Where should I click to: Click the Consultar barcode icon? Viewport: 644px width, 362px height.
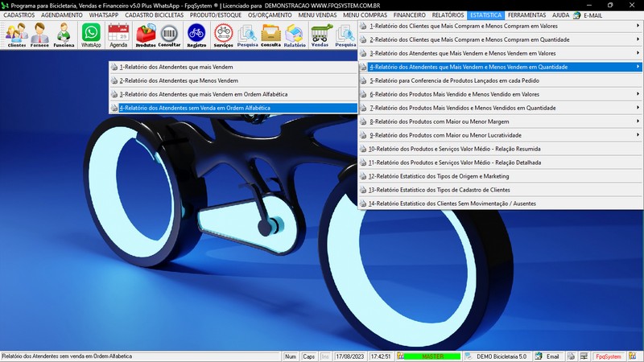tap(169, 35)
